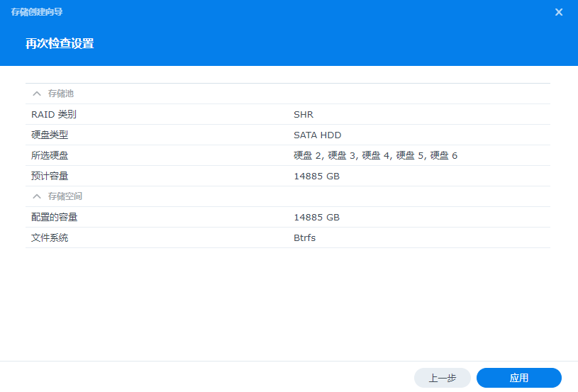The image size is (578, 392).
Task: Click the SATA HDD value
Action: coord(317,135)
